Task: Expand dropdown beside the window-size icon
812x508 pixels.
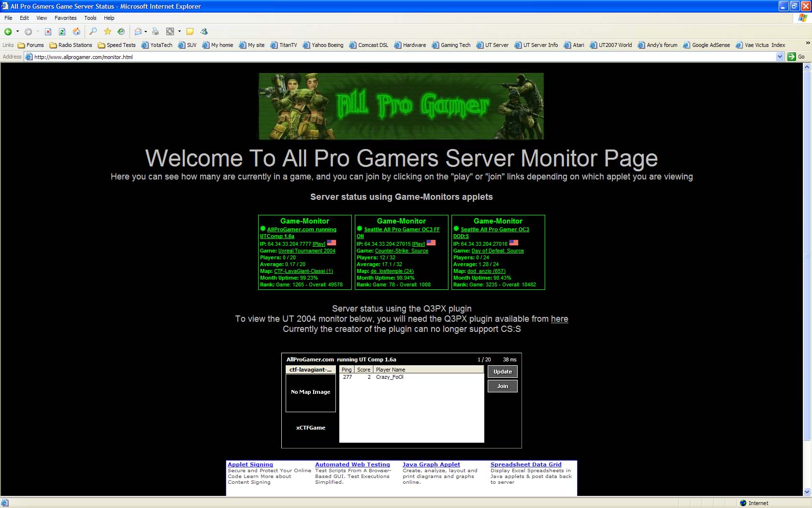Action: click(x=179, y=31)
